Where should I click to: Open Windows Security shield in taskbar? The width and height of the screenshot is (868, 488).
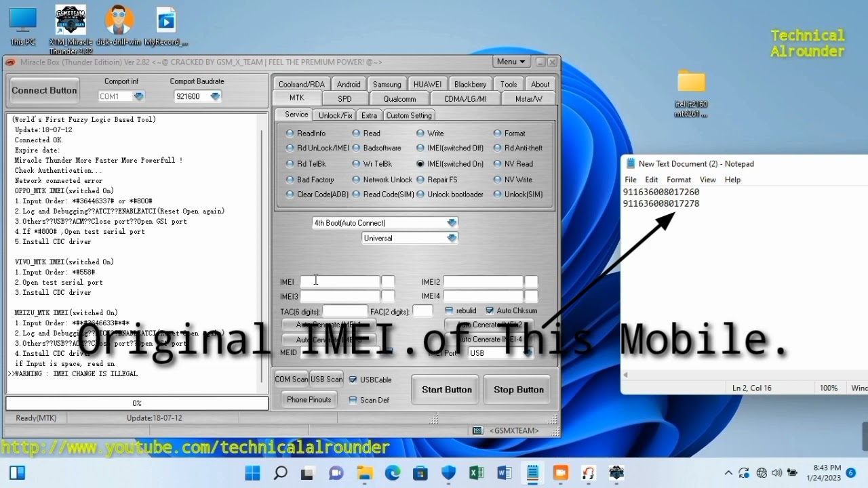tap(448, 472)
